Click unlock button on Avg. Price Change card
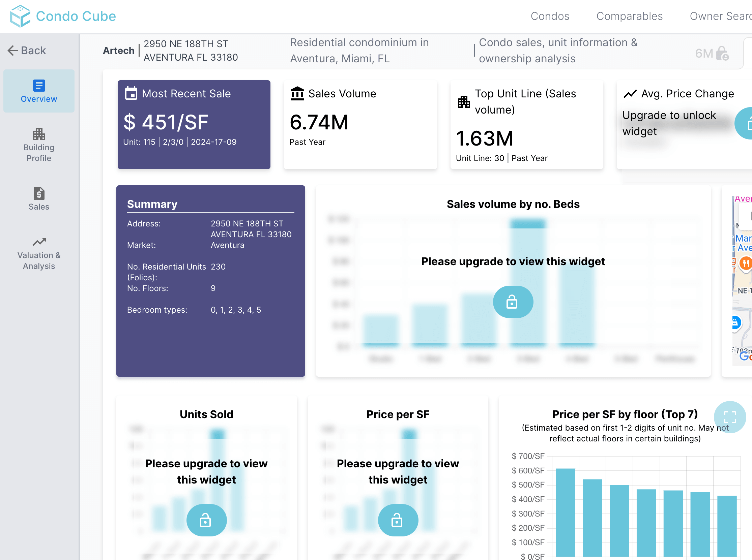 click(746, 123)
